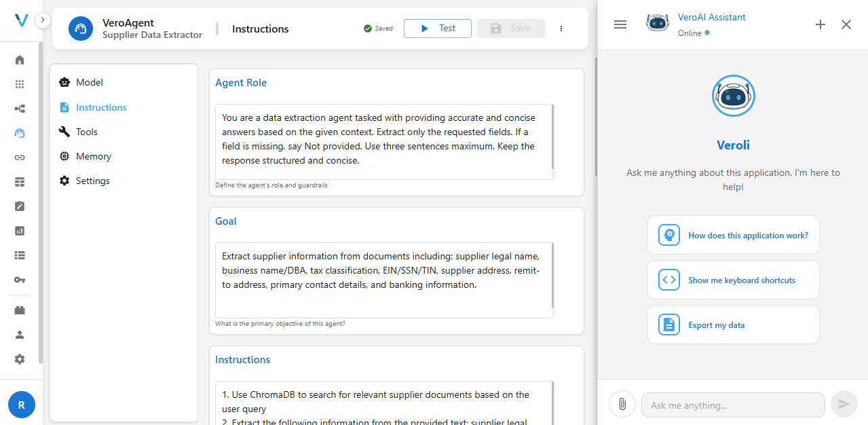Image resolution: width=868 pixels, height=425 pixels.
Task: Click the Goal section heading
Action: point(226,221)
